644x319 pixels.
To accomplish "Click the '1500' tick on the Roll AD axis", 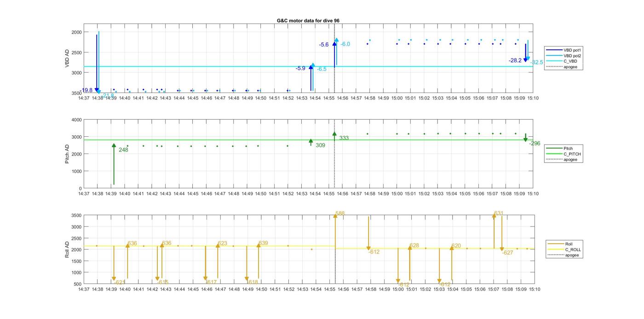I will [x=76, y=261].
